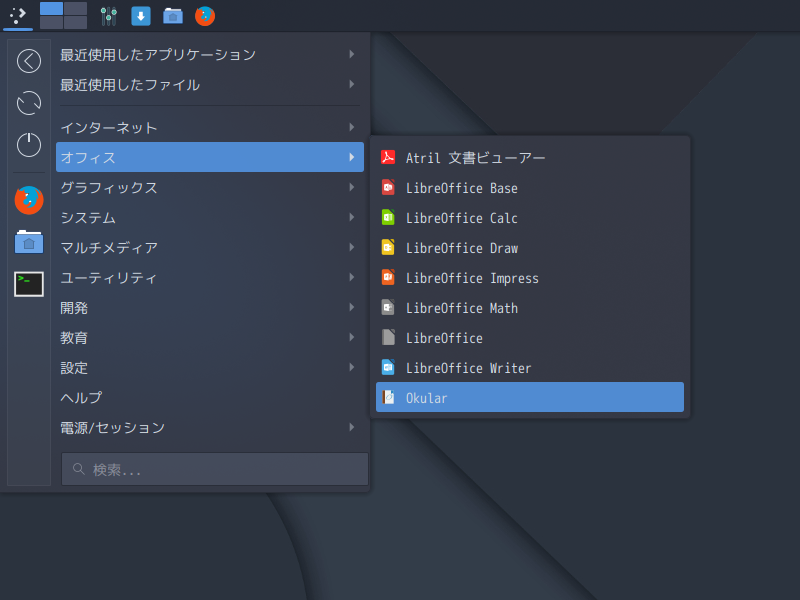Open the mixer settings icon in the panel
800x600 pixels.
[108, 16]
